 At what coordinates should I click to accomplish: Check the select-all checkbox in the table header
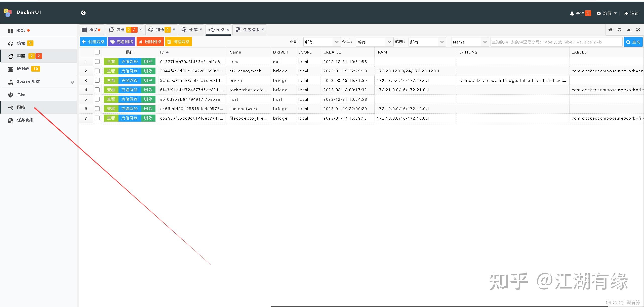click(x=97, y=52)
